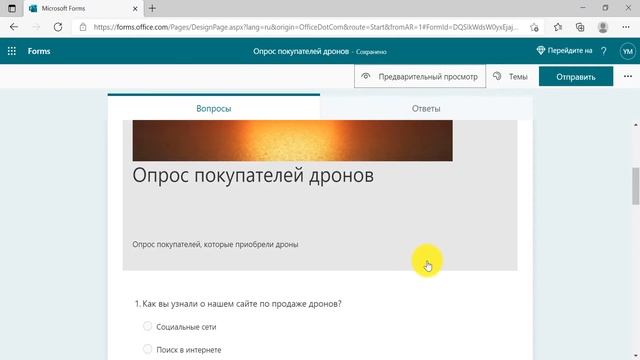Reload the current page

coord(58,27)
